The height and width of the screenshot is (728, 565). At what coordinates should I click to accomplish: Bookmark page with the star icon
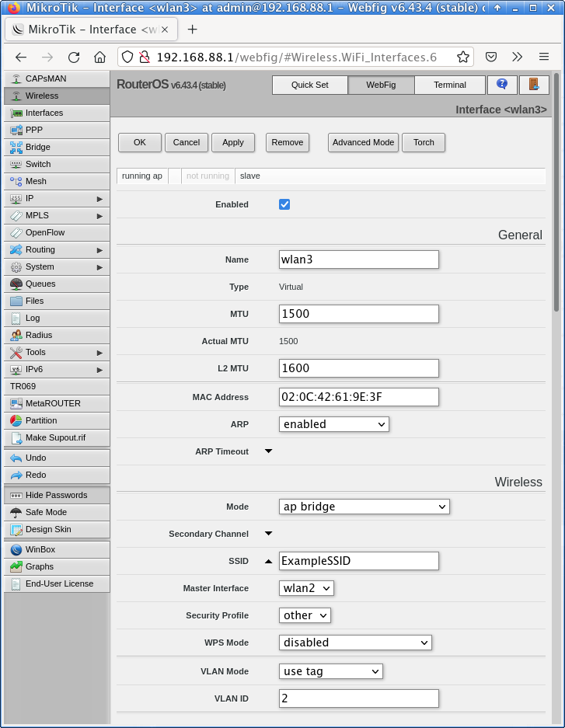pyautogui.click(x=463, y=57)
